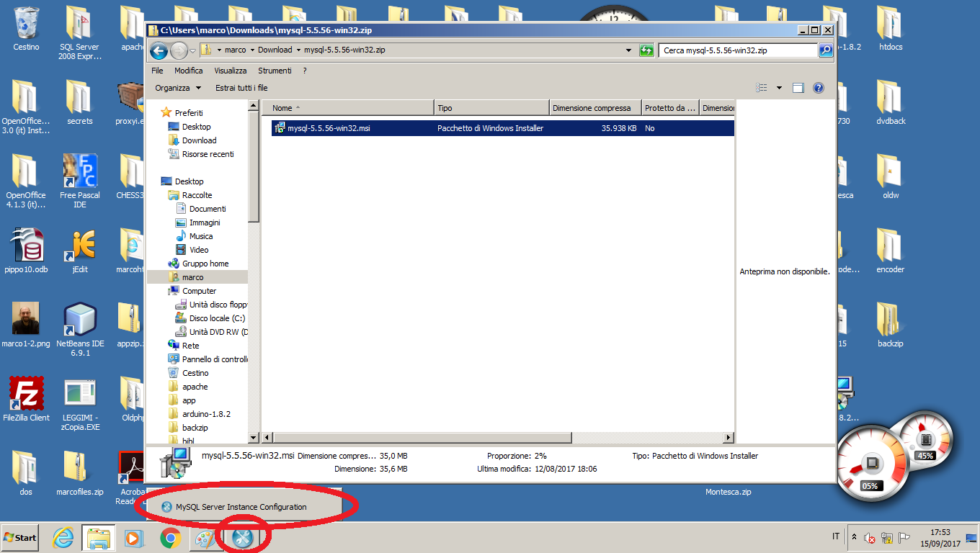Open the Visualizza menu

pos(230,71)
